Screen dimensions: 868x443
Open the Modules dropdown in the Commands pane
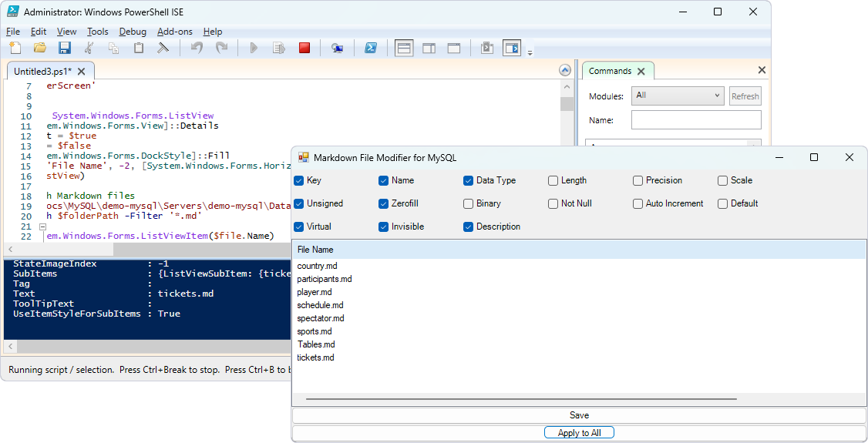click(677, 96)
